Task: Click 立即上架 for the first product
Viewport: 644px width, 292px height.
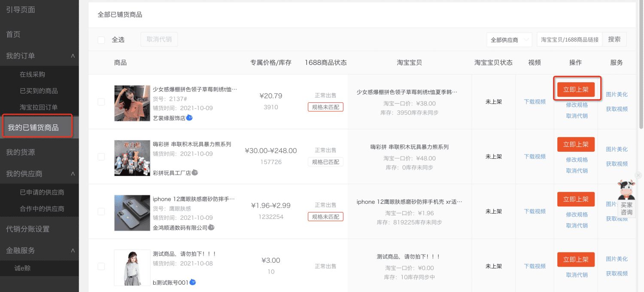Action: (576, 89)
